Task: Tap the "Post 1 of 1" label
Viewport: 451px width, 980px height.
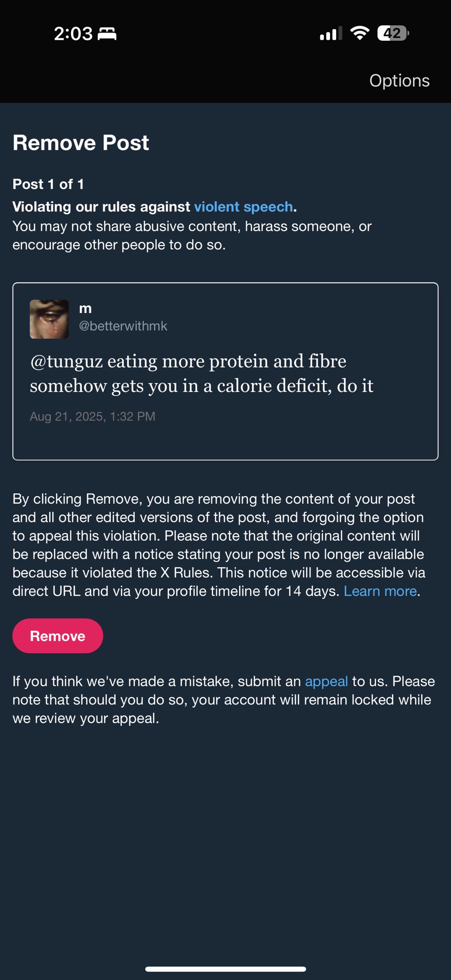Action: [48, 184]
